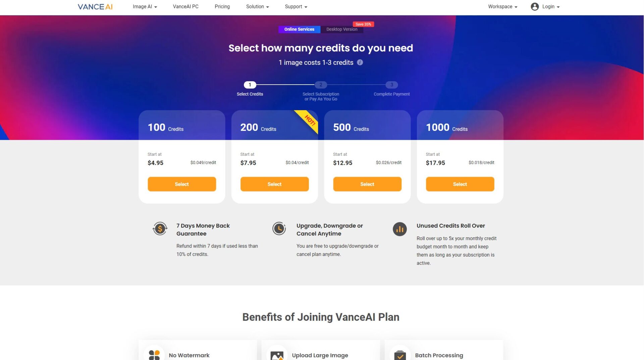Open the Image AI dropdown
Screen dimensions: 644x360
(144, 6)
